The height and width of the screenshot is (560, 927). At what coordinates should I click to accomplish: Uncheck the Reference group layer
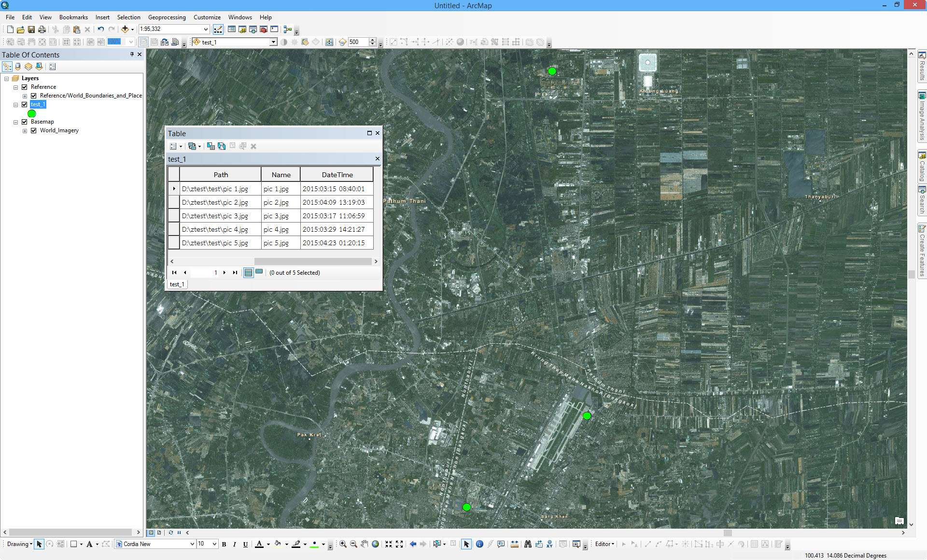(24, 87)
